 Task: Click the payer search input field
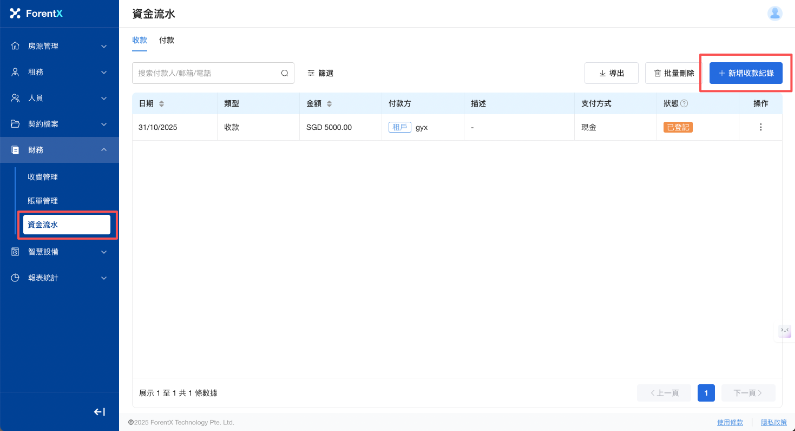click(x=205, y=73)
